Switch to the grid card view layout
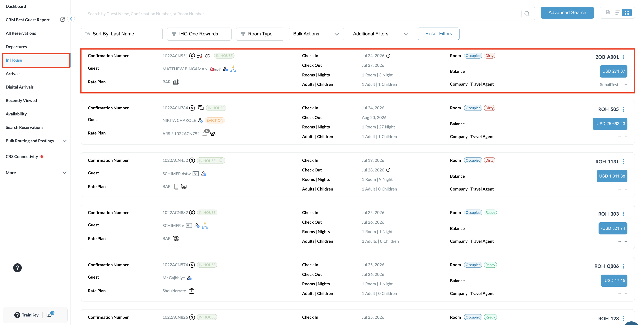Viewport: 644px width, 325px height. [627, 13]
